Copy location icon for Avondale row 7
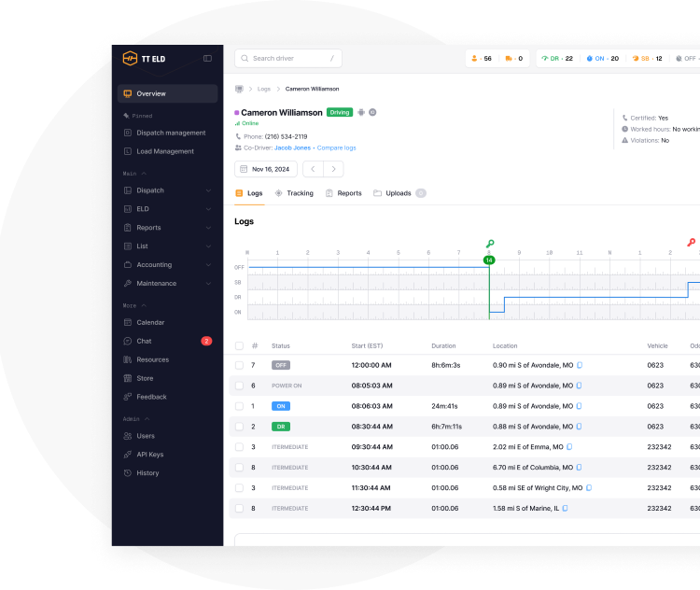The image size is (700, 590). (x=580, y=365)
